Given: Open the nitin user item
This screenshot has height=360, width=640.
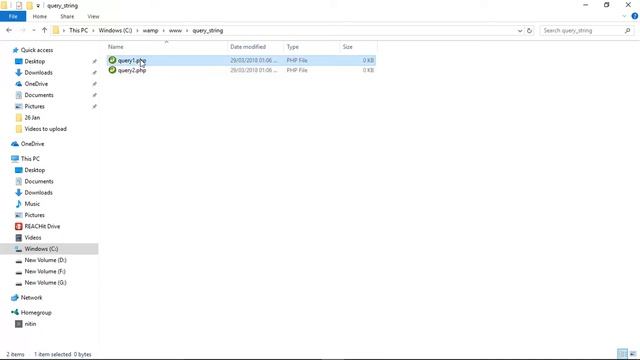Looking at the screenshot, I should pos(30,324).
